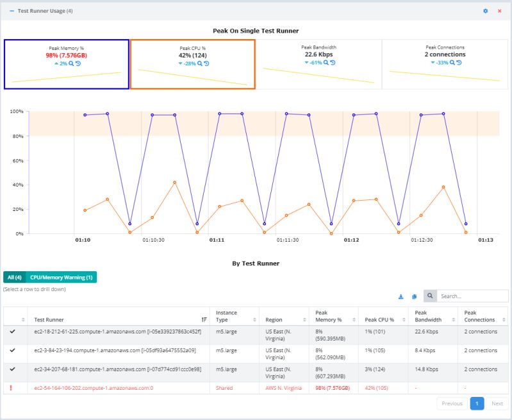Open the panel settings gear

[485, 11]
